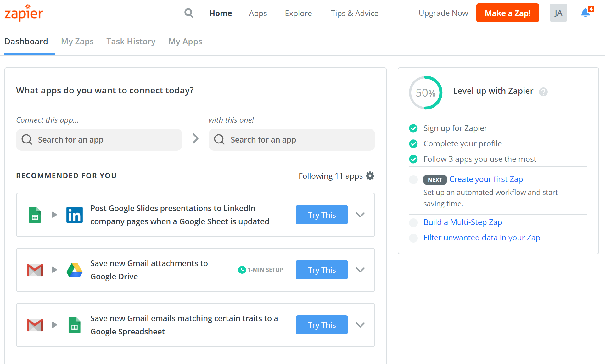Open the Apps navigation item
The image size is (605, 364).
pos(258,13)
